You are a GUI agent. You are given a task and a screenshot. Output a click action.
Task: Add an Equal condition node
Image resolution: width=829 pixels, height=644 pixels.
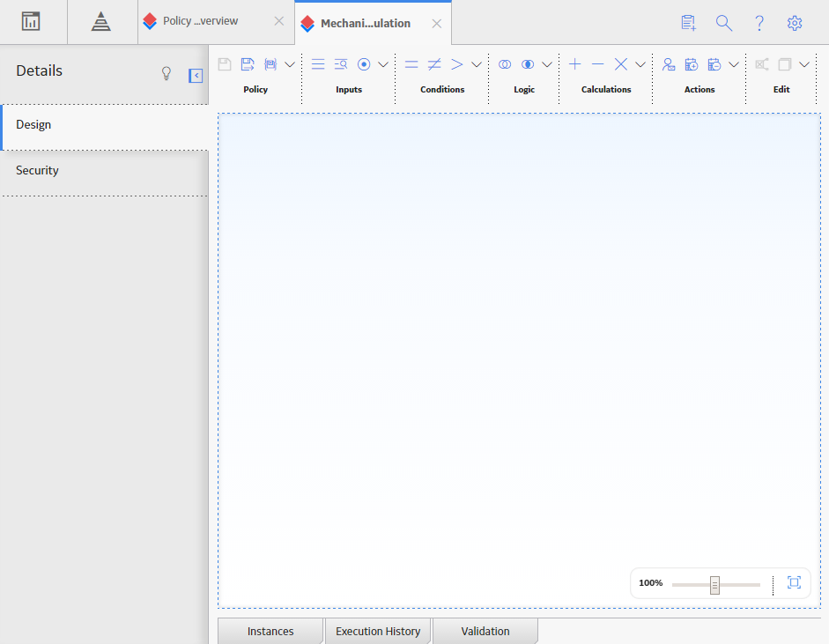(411, 64)
